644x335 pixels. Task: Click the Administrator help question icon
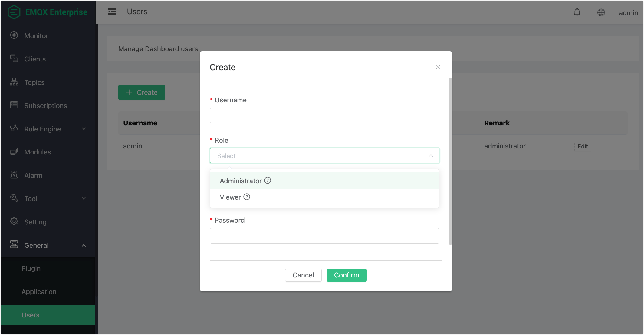(x=268, y=181)
